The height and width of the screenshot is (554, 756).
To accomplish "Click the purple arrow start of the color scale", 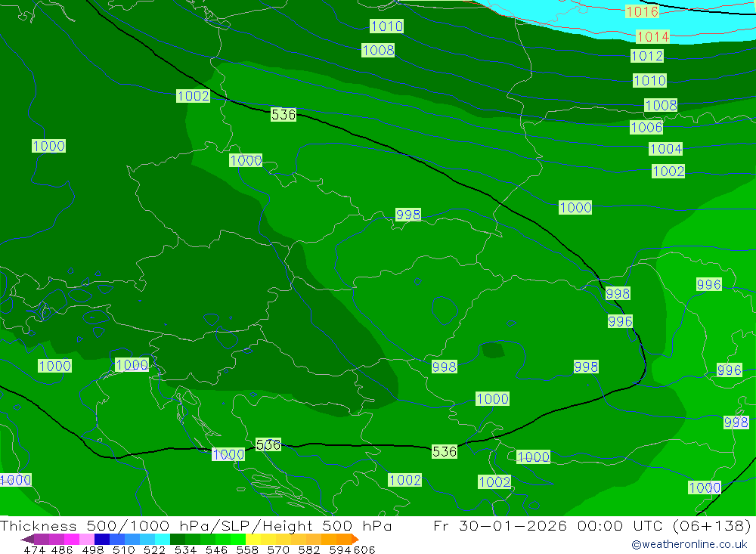I will click(x=27, y=539).
